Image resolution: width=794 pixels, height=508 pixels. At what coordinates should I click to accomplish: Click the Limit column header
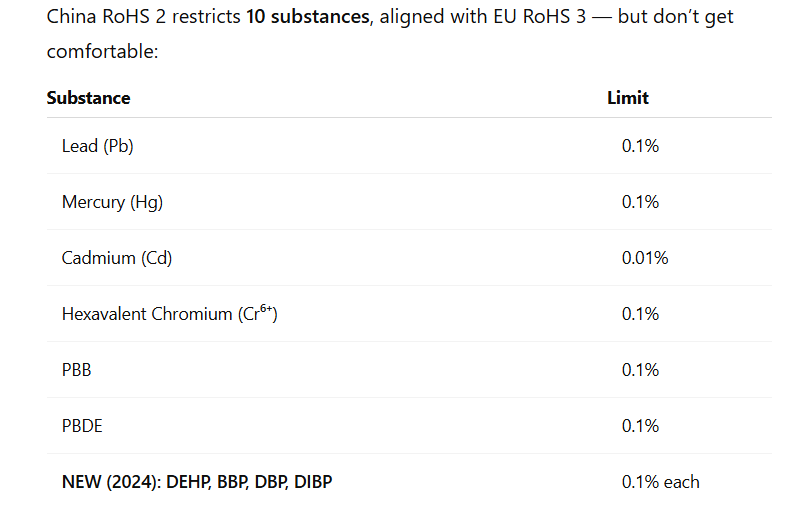628,98
